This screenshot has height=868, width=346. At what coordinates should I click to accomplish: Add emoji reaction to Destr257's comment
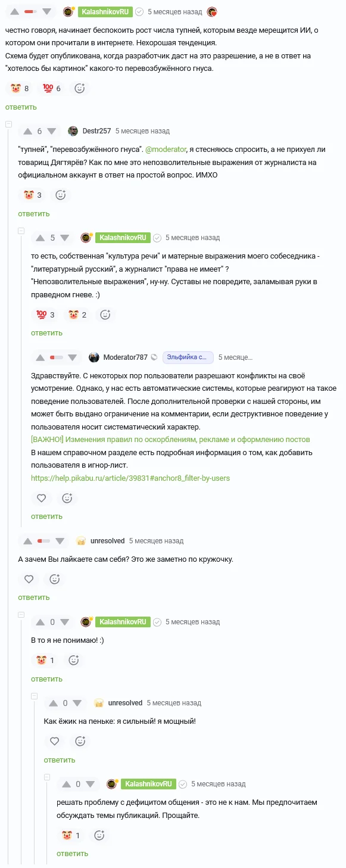60,195
